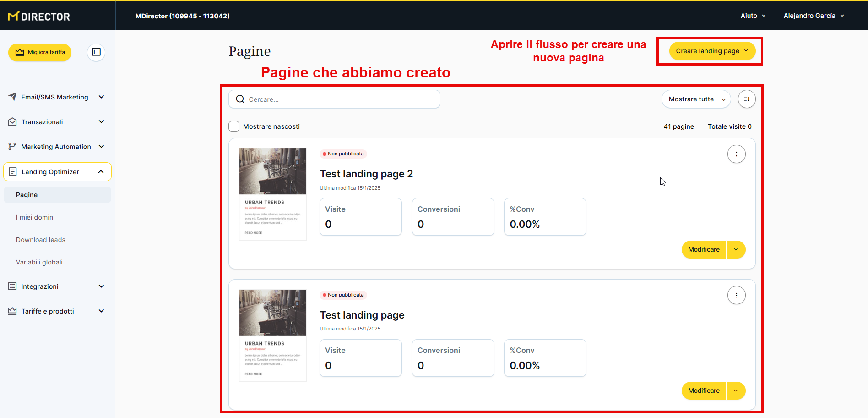Open the Mostrare tutte filter dropdown
Viewport: 868px width, 418px height.
click(x=696, y=99)
